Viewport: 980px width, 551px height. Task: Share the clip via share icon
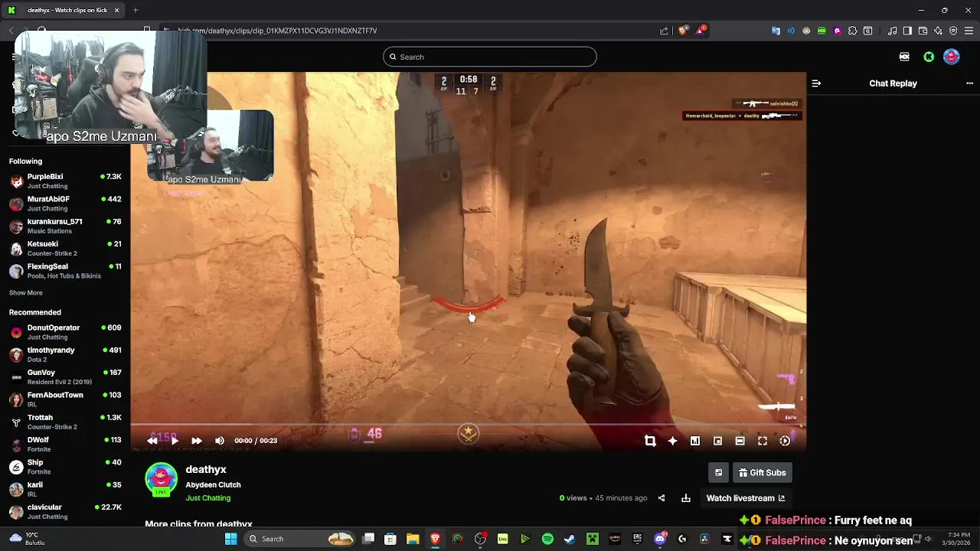(661, 498)
